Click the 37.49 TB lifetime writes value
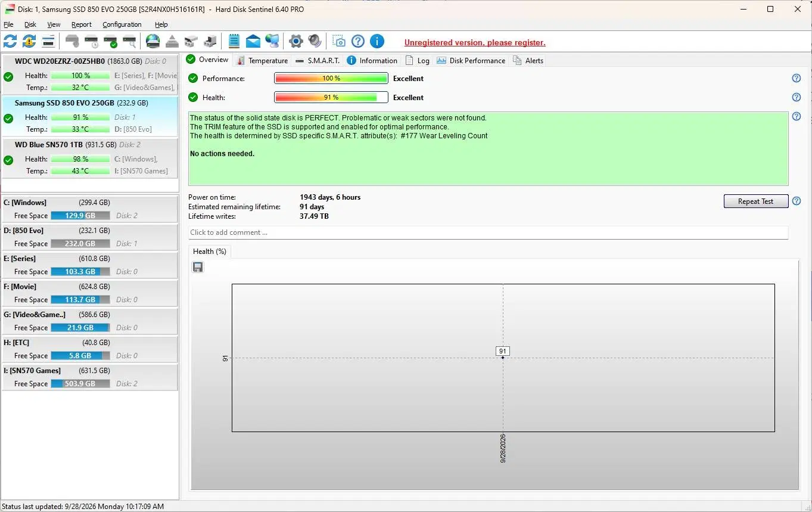 pos(314,216)
